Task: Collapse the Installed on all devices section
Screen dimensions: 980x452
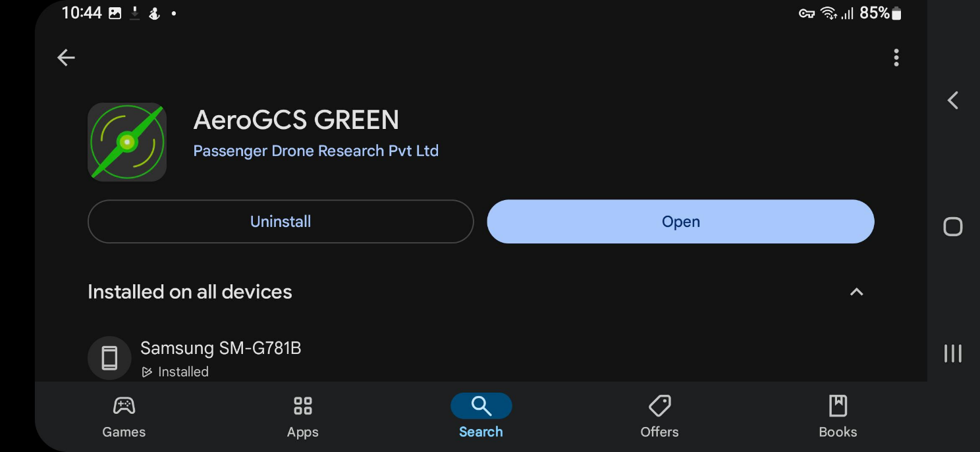Action: coord(856,292)
